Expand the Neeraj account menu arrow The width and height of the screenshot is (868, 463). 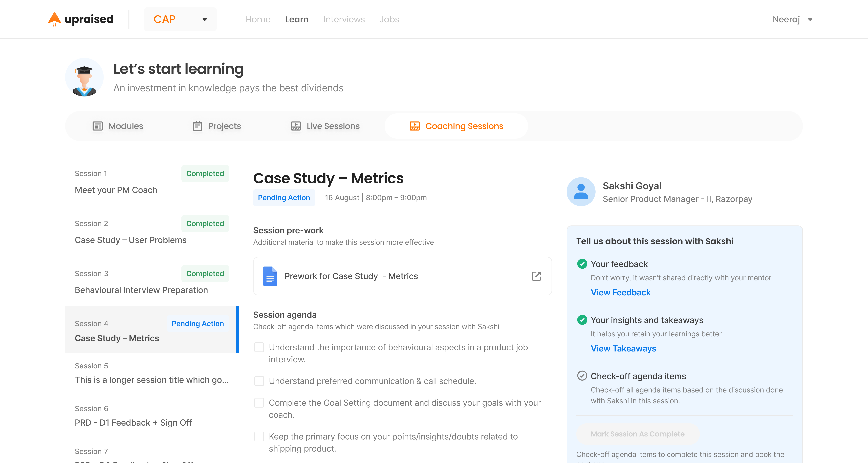coord(810,20)
